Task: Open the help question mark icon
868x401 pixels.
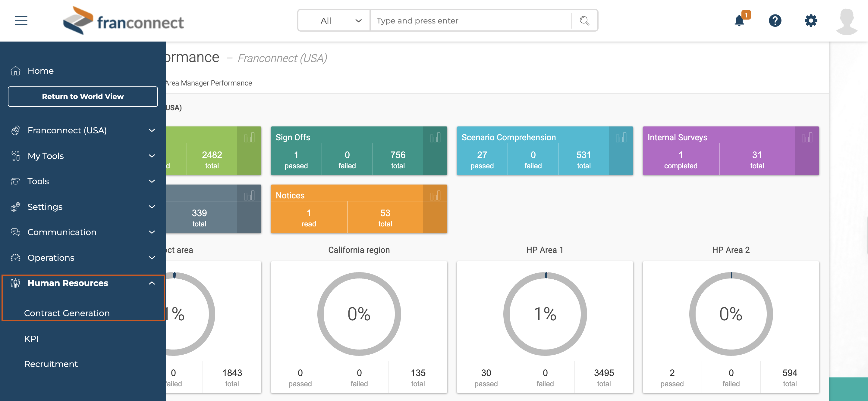Action: (775, 20)
